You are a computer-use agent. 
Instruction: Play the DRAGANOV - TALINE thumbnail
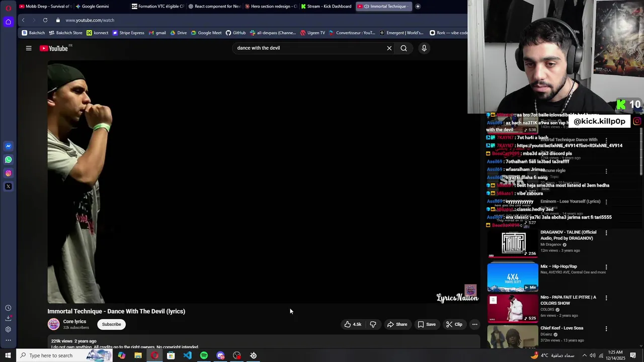(x=513, y=243)
